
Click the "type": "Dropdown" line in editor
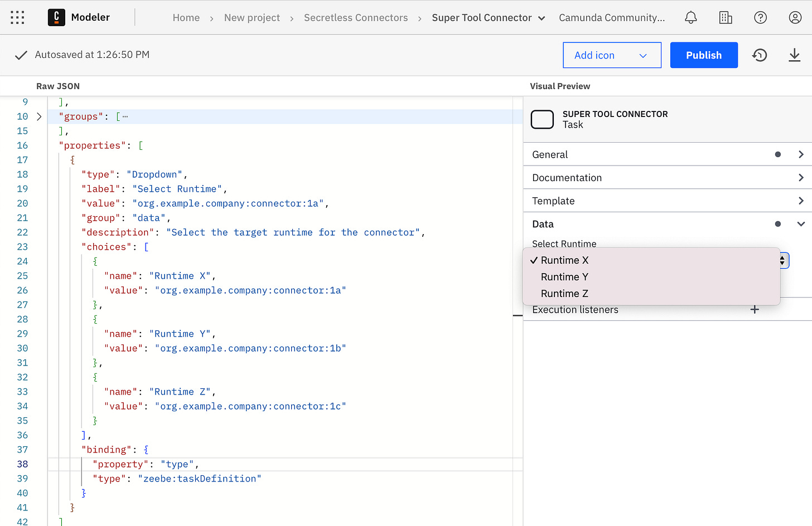[x=134, y=174]
